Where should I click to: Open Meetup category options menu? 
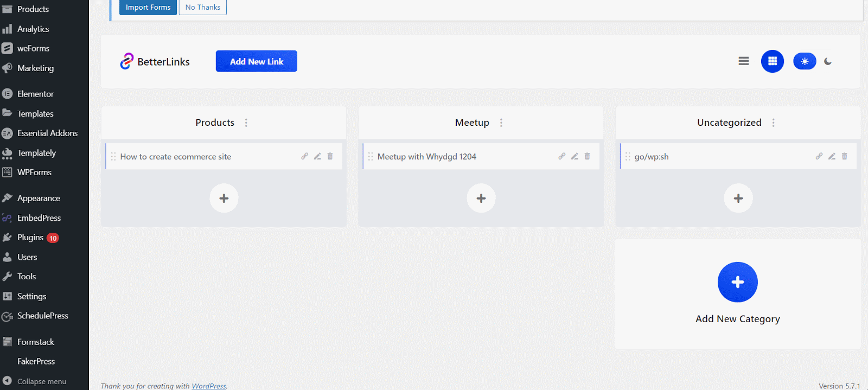pos(501,123)
